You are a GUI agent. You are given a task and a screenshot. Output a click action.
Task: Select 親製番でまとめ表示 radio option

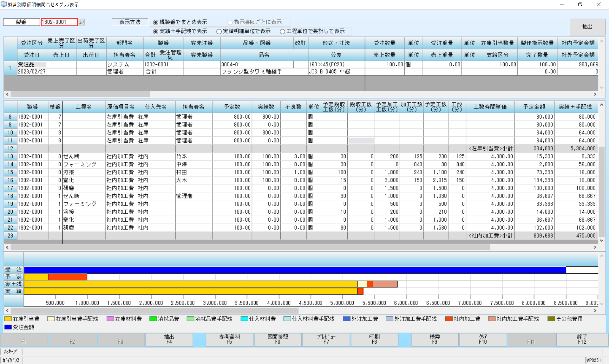(x=156, y=22)
